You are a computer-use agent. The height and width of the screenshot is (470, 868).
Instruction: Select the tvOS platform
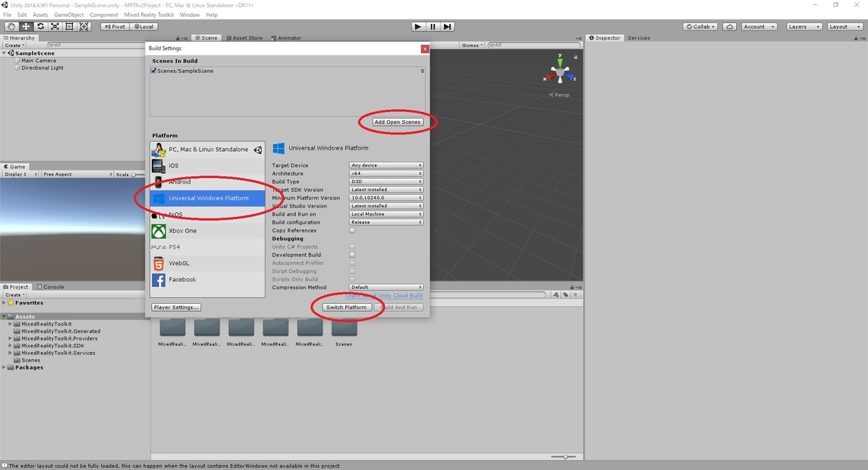click(208, 215)
